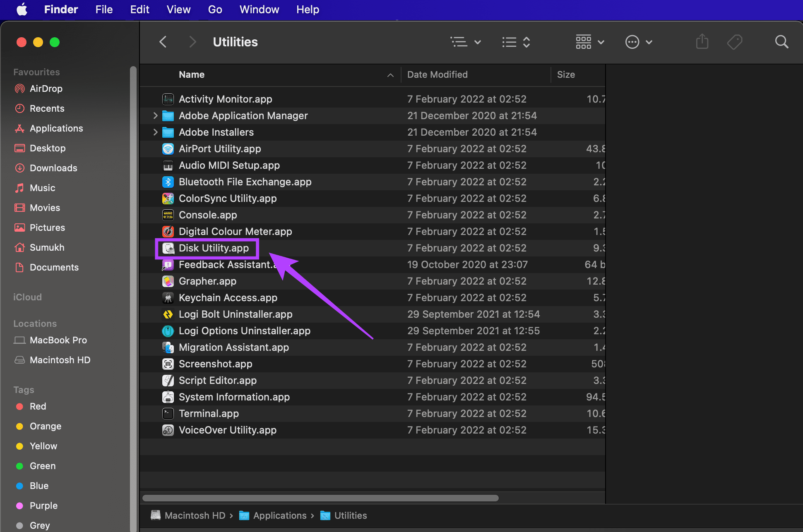The image size is (803, 532).
Task: Open the File menu
Action: 104,9
